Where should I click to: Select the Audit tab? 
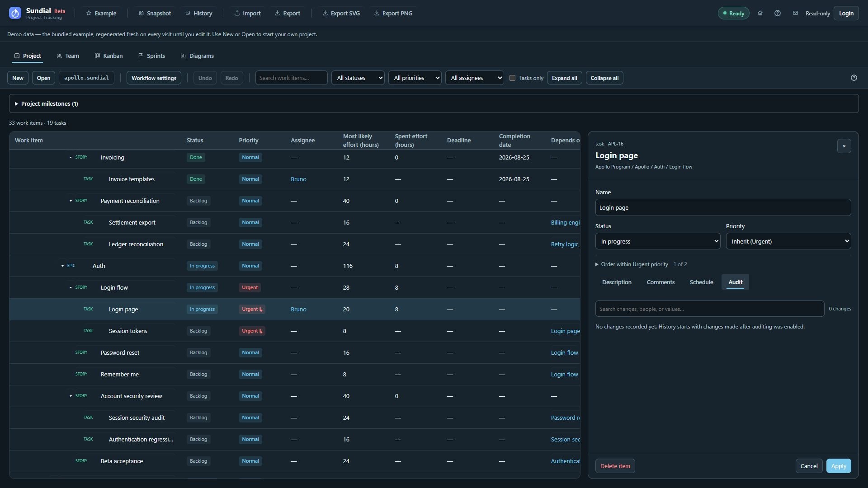(735, 282)
